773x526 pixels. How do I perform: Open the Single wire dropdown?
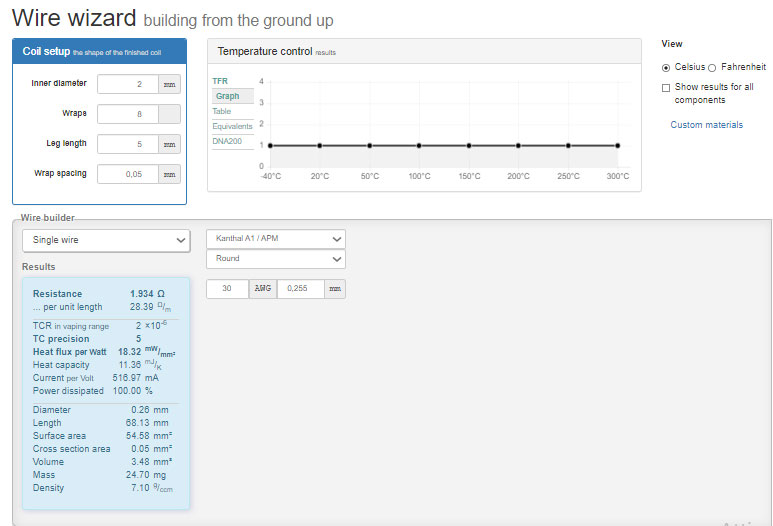tap(105, 240)
